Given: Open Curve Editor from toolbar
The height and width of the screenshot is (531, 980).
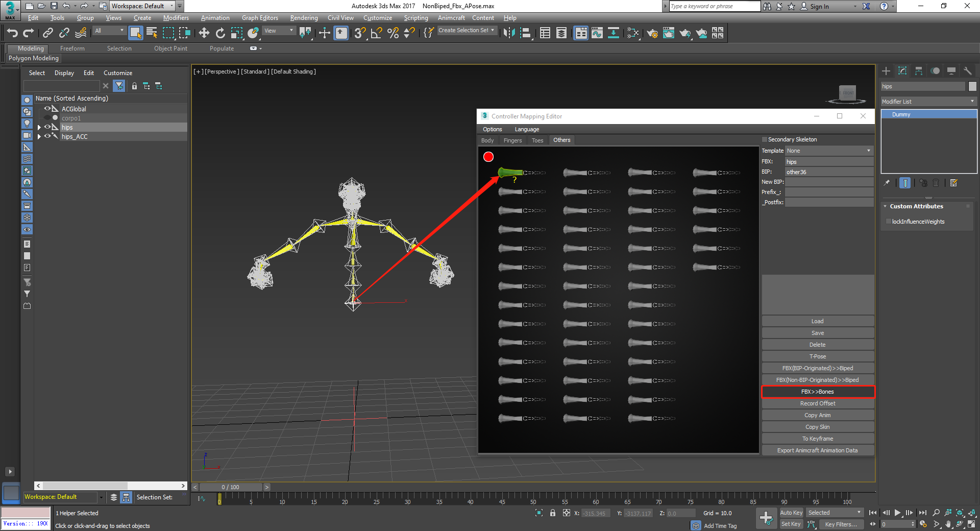Looking at the screenshot, I should (597, 33).
